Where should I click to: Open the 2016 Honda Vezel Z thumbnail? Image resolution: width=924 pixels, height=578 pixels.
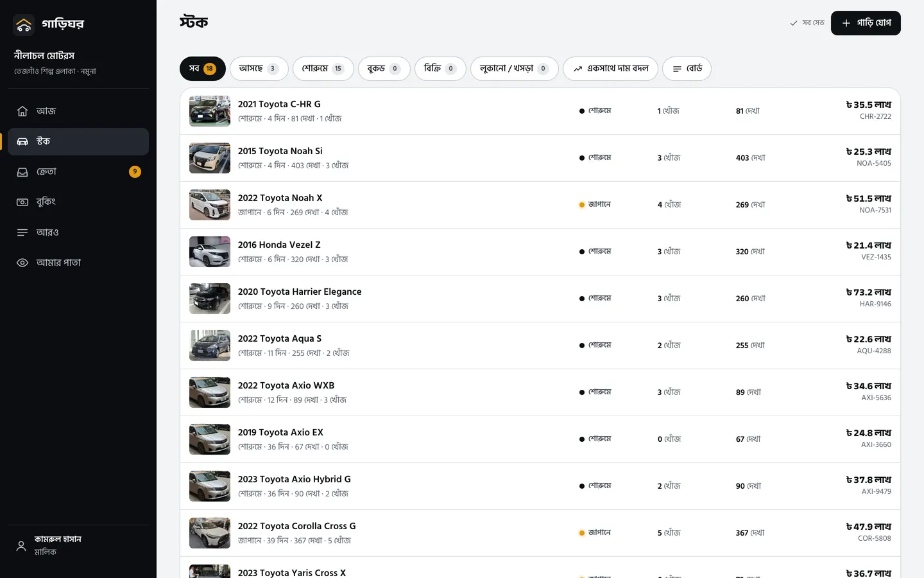point(210,252)
